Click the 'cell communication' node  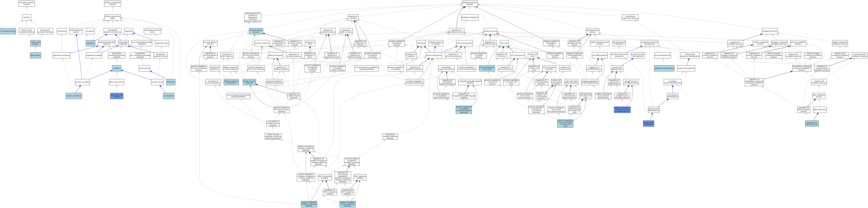tap(464, 43)
